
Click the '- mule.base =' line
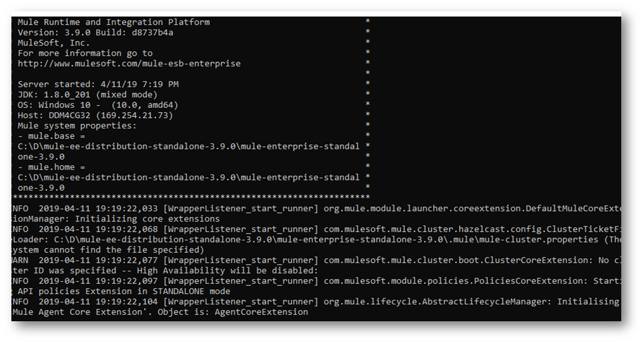pyautogui.click(x=51, y=136)
